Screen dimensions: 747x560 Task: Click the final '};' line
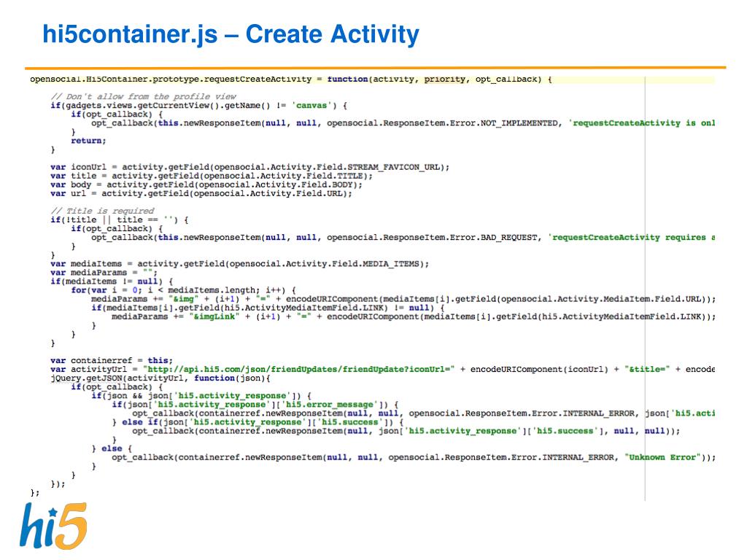tap(35, 492)
